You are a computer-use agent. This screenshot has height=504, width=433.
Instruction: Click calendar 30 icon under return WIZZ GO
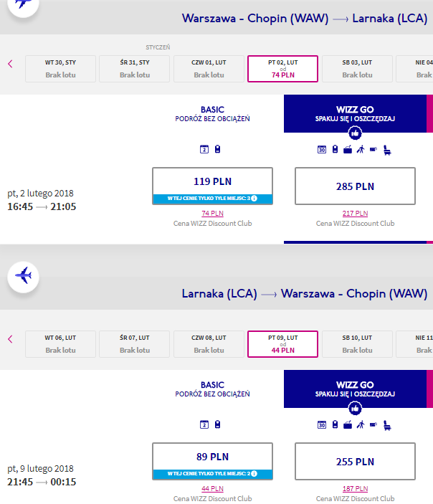click(x=322, y=425)
